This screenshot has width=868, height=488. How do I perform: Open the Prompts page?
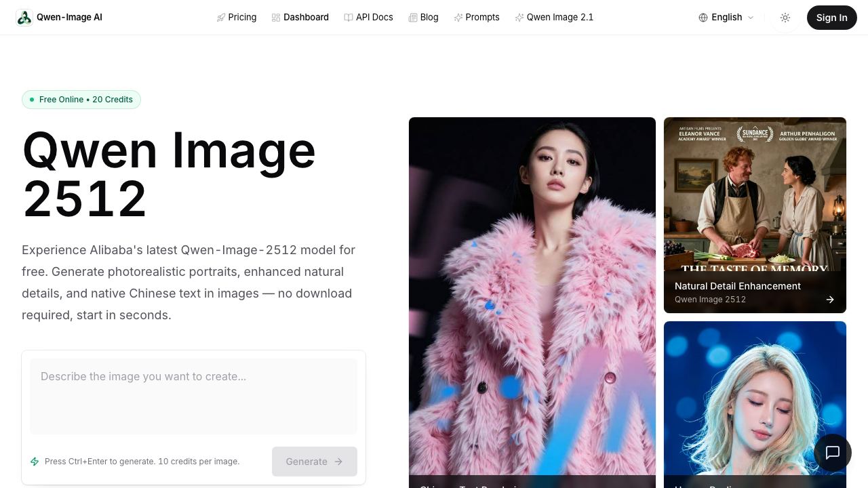click(x=477, y=18)
